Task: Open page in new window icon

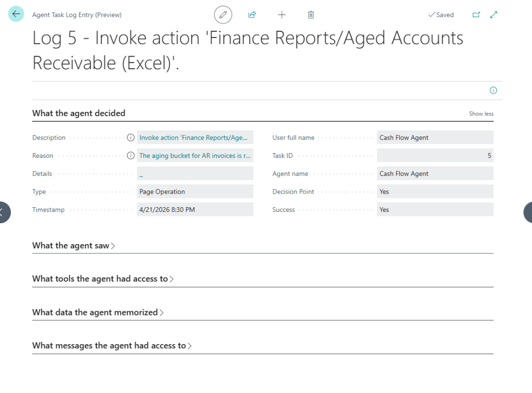Action: click(x=476, y=15)
